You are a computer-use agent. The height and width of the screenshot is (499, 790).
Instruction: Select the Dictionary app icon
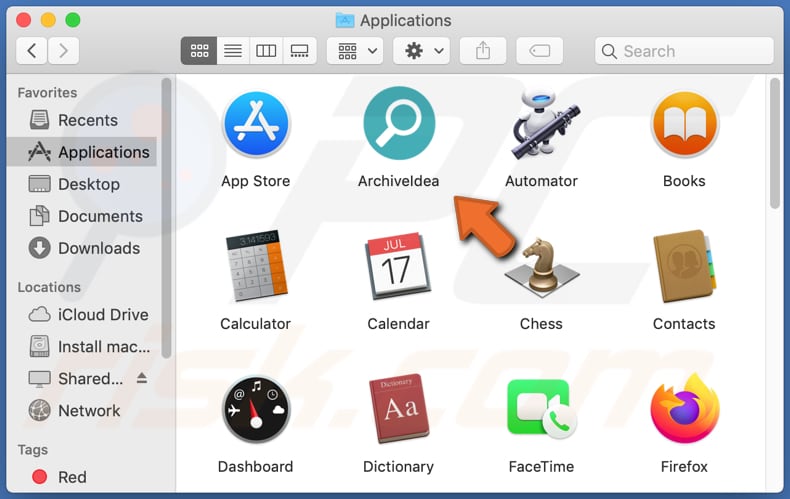[399, 409]
